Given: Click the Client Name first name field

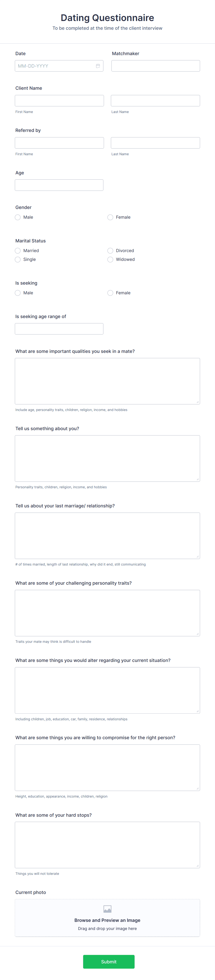Looking at the screenshot, I should [59, 100].
